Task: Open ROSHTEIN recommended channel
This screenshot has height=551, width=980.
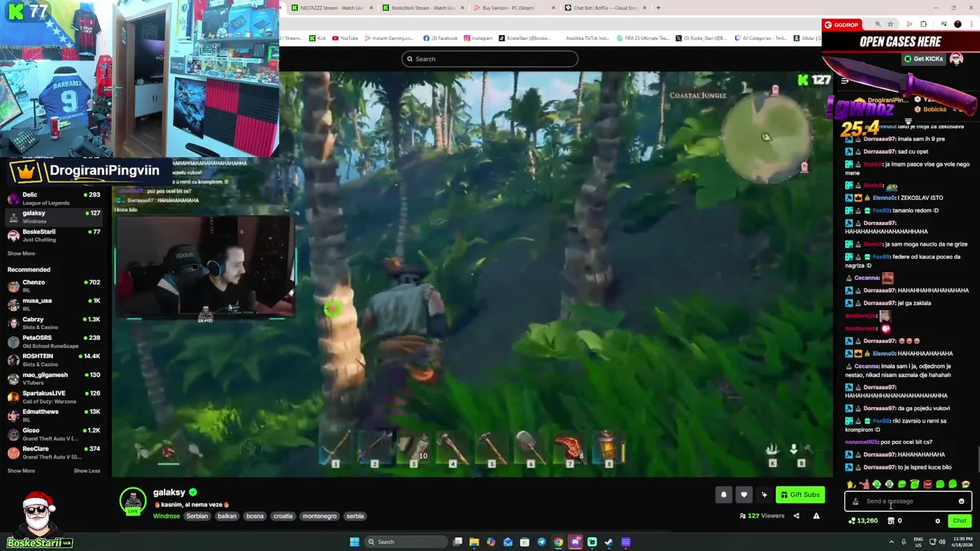Action: (54, 359)
